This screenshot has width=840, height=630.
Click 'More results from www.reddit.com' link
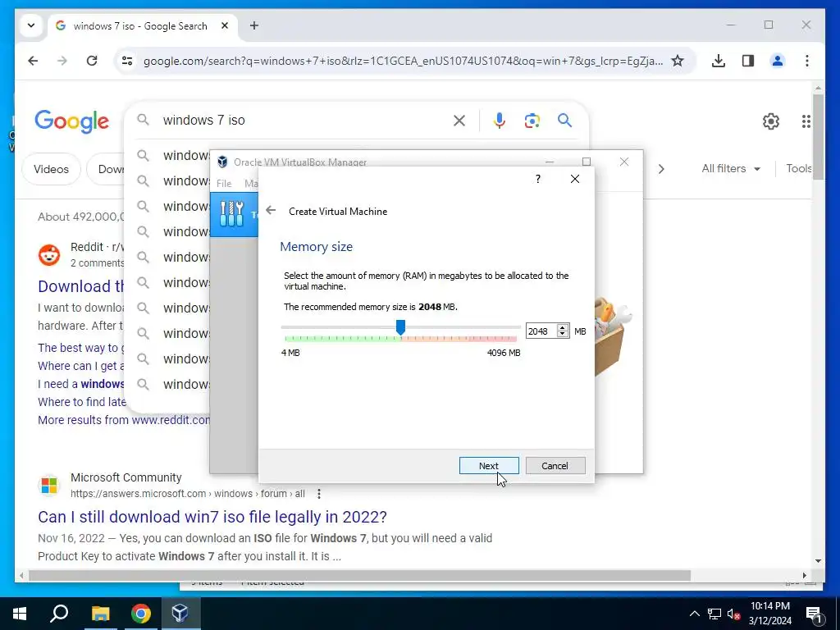[x=124, y=420]
